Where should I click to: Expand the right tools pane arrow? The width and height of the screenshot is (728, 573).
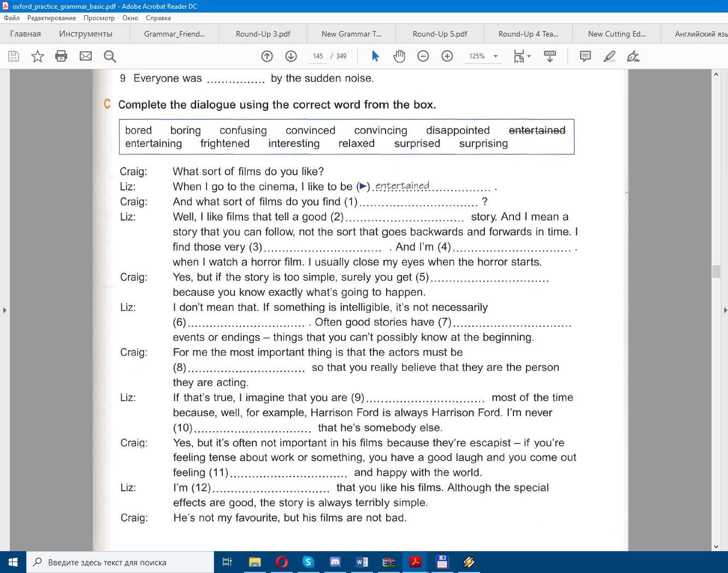(725, 310)
